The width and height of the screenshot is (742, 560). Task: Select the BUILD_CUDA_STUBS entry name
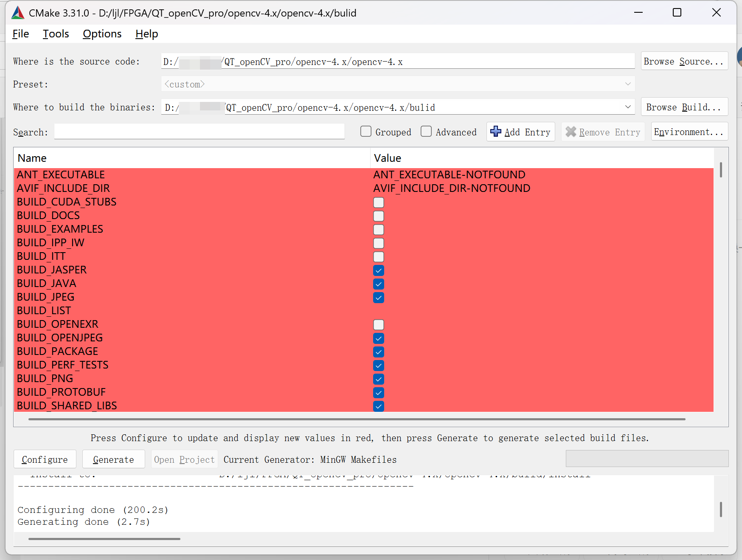click(x=67, y=202)
